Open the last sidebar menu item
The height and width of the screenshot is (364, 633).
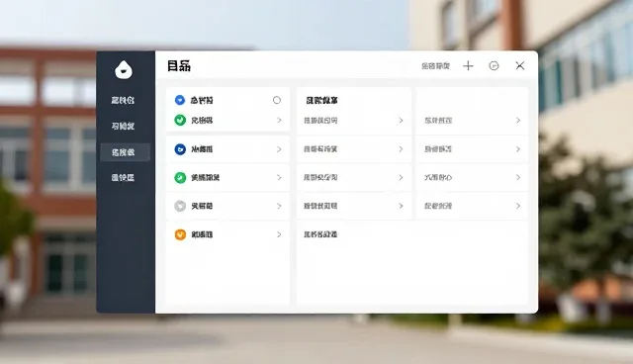tap(123, 178)
